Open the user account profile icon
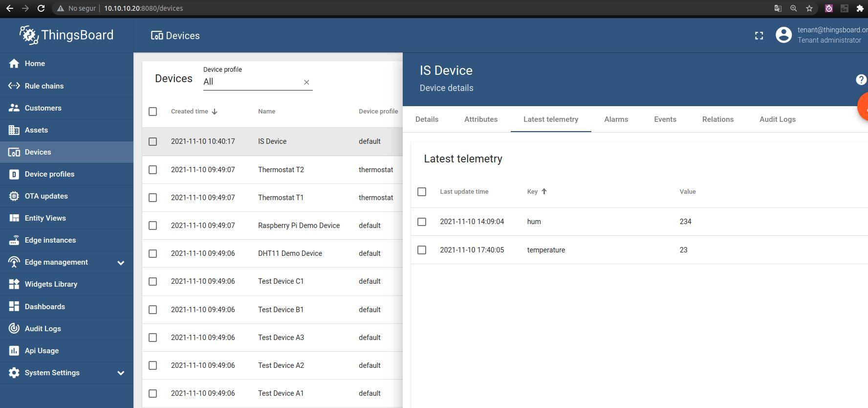This screenshot has height=408, width=868. point(783,35)
